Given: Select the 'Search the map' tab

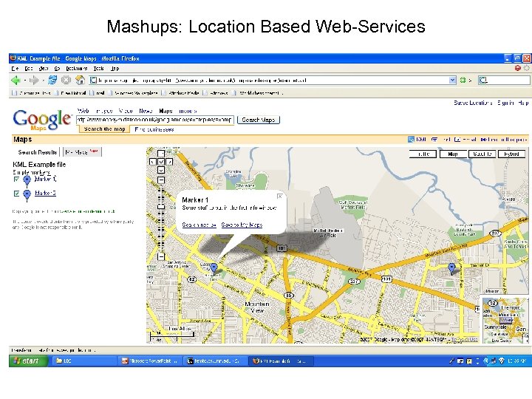Looking at the screenshot, I should (104, 129).
